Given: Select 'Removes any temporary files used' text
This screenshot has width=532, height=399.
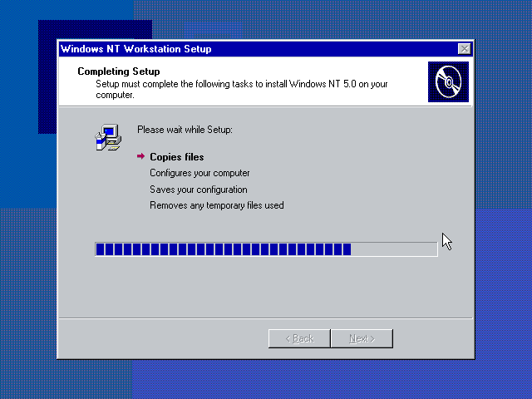Looking at the screenshot, I should click(x=216, y=205).
